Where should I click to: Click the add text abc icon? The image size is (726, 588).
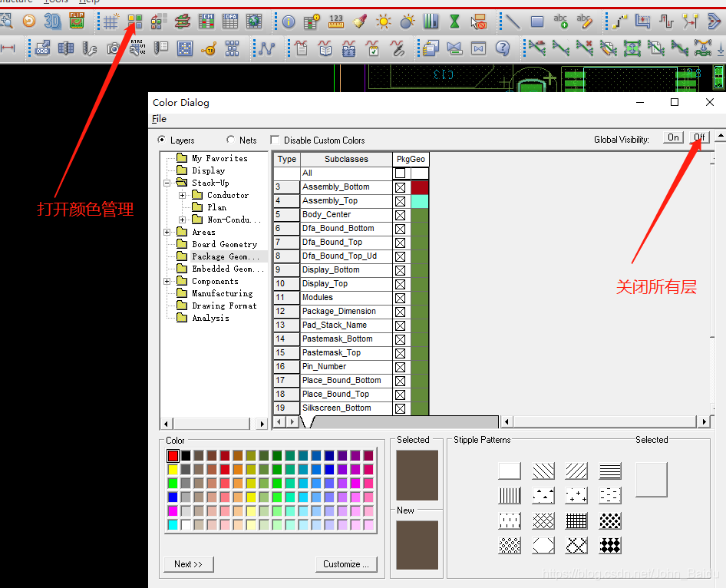pyautogui.click(x=561, y=21)
